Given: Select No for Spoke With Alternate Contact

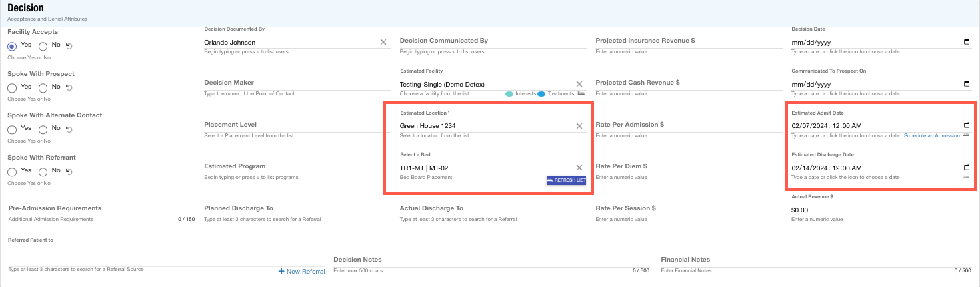Looking at the screenshot, I should [43, 129].
